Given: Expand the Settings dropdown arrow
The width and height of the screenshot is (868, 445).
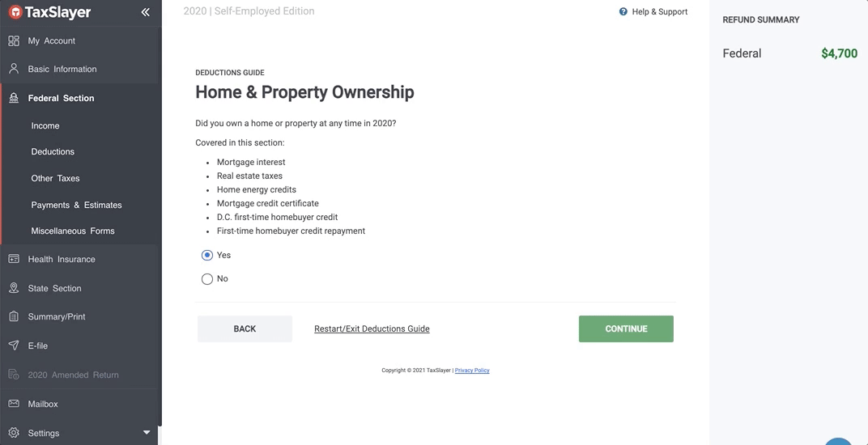Looking at the screenshot, I should tap(147, 433).
